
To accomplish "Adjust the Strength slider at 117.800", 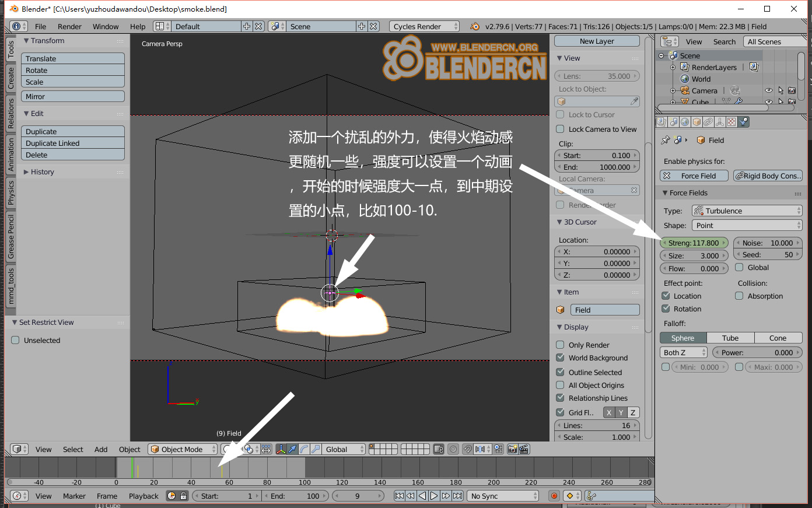I will pos(694,243).
